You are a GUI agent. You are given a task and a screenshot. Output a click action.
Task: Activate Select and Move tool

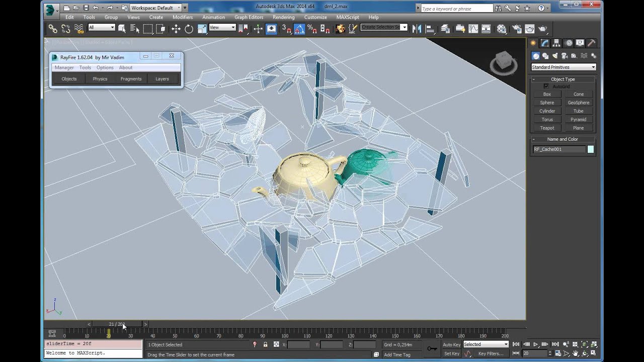coord(176,29)
